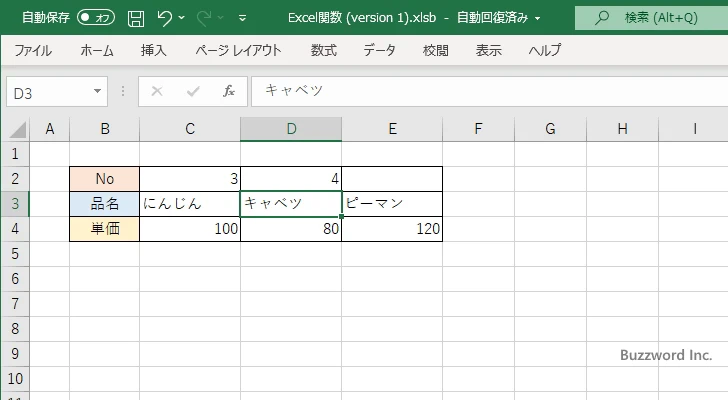Select row 1 header
Screen dimensions: 728x400
pyautogui.click(x=15, y=154)
